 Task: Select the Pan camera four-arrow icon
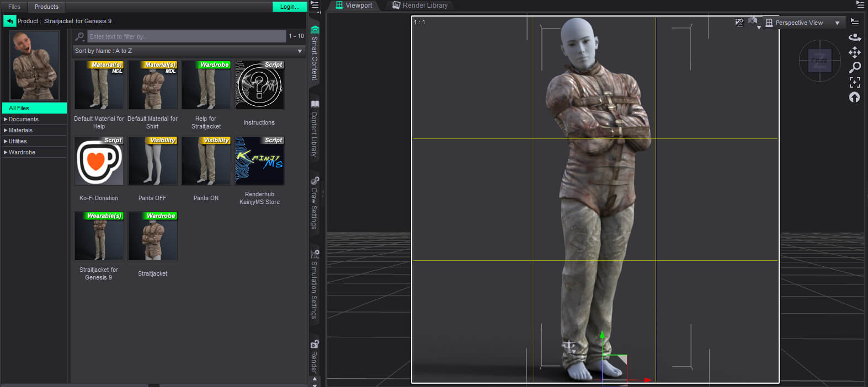(x=855, y=52)
